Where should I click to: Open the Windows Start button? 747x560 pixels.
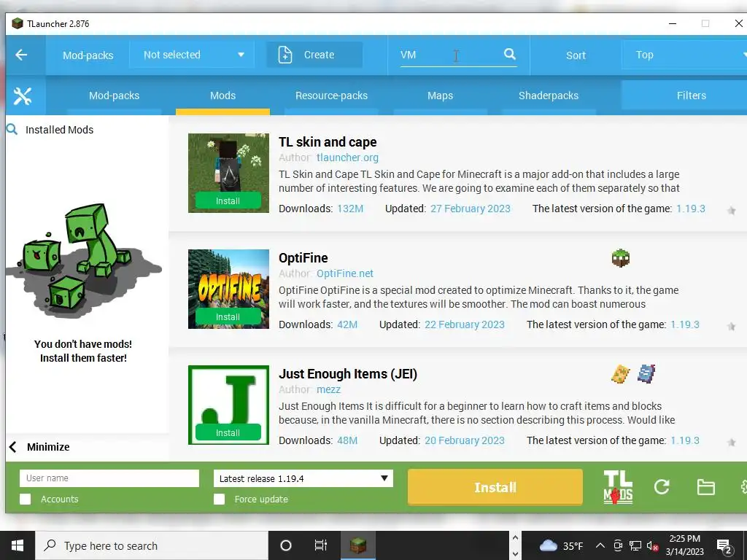(18, 545)
